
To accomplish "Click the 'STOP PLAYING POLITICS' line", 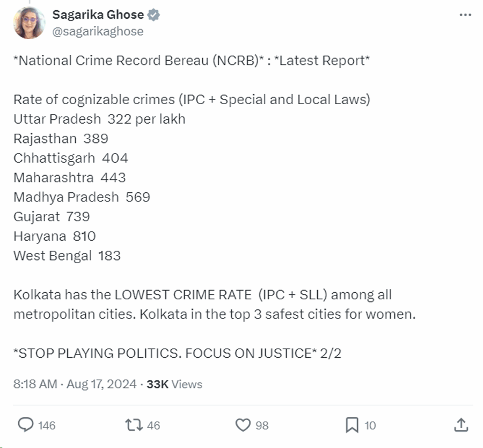I will click(177, 354).
